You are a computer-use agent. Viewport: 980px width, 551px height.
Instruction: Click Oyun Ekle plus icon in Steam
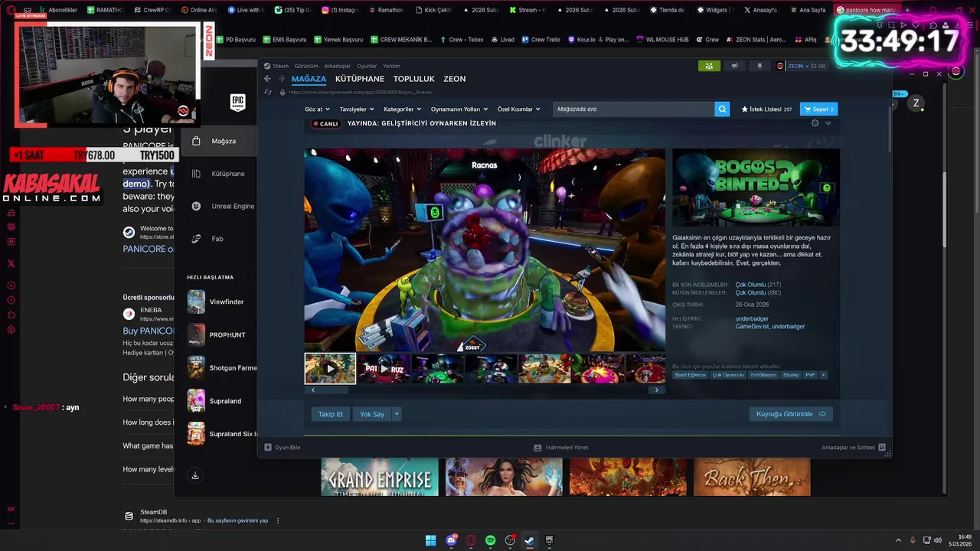(x=268, y=447)
